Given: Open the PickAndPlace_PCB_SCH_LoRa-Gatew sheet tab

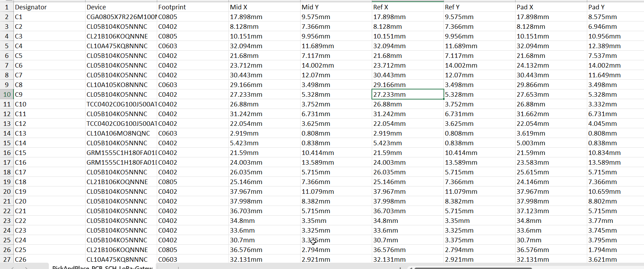Looking at the screenshot, I should [x=102, y=267].
